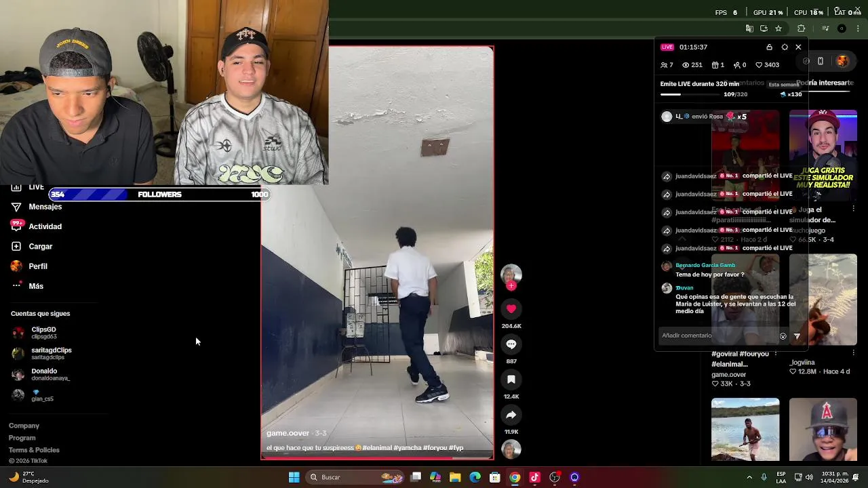
Task: Open TikTok profile avatar at top right
Action: coord(842,61)
